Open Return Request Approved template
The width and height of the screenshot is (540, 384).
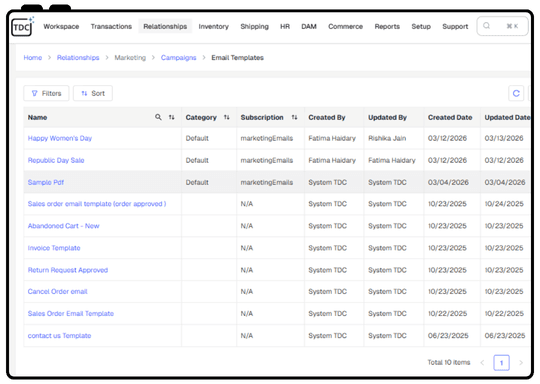coord(68,270)
